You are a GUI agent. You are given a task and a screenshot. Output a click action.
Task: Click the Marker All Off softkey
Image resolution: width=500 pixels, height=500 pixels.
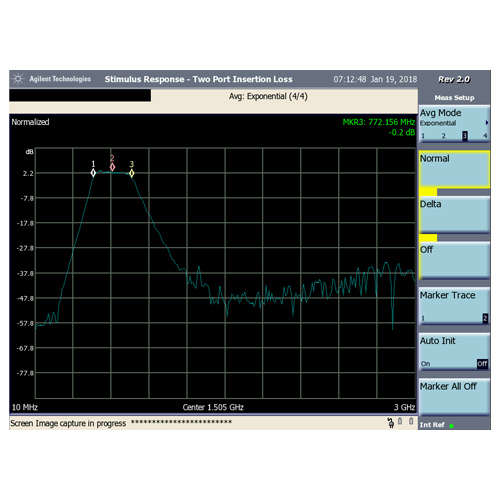click(454, 396)
